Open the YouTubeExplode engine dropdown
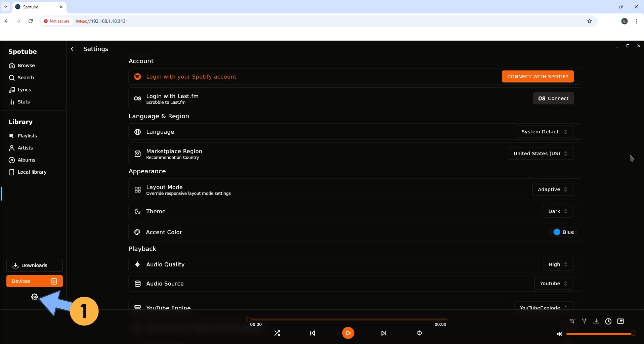The image size is (644, 344). [x=544, y=306]
